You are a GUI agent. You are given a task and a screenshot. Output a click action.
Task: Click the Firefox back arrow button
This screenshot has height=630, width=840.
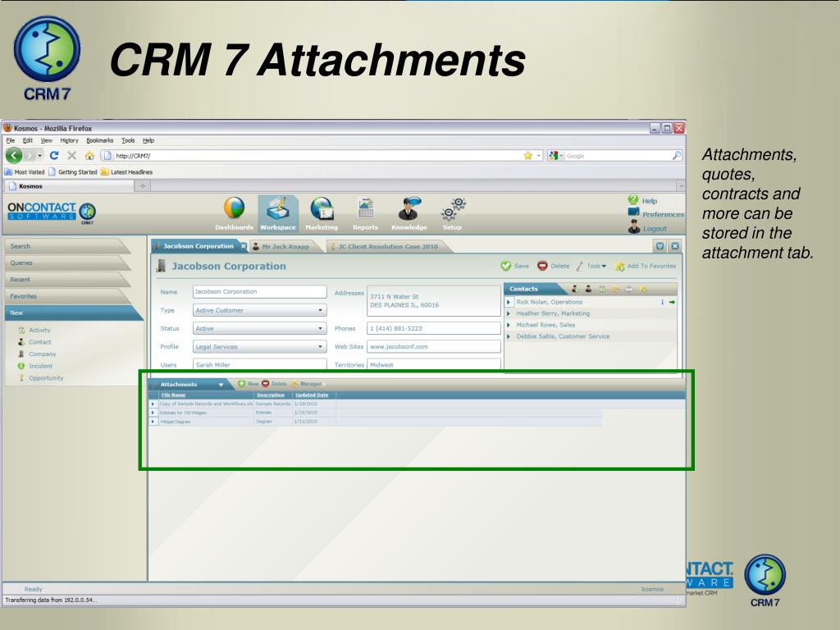(x=14, y=155)
